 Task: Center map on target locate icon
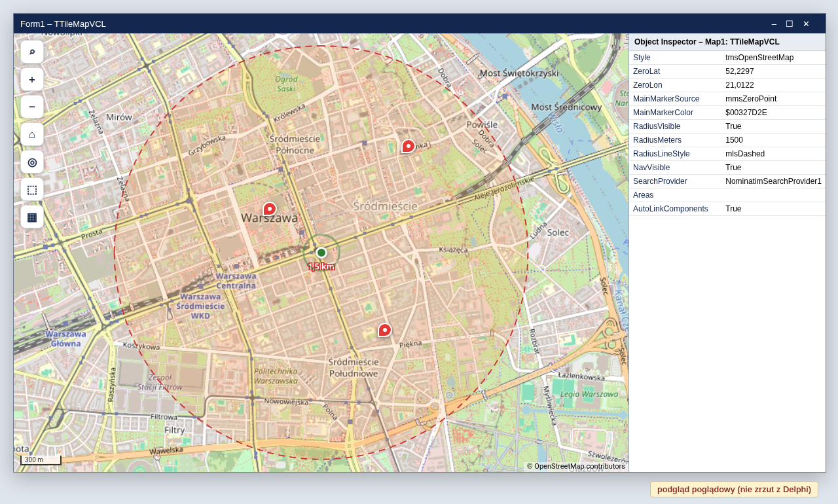32,162
